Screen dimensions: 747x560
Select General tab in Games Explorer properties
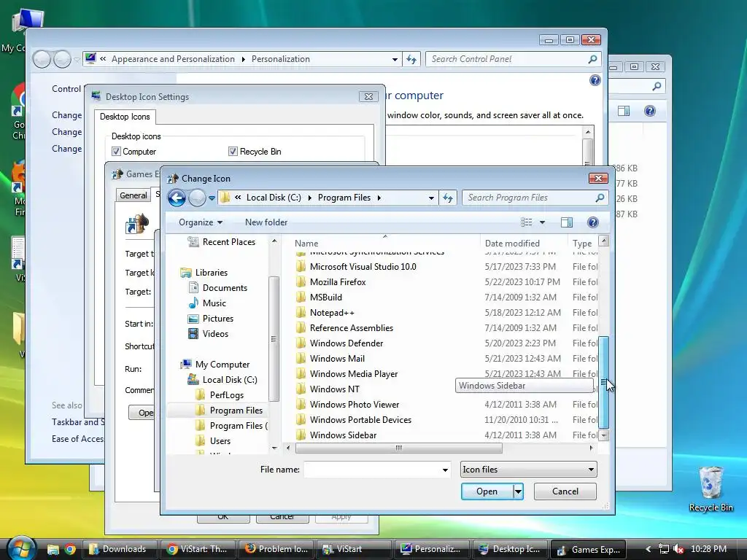tap(133, 195)
